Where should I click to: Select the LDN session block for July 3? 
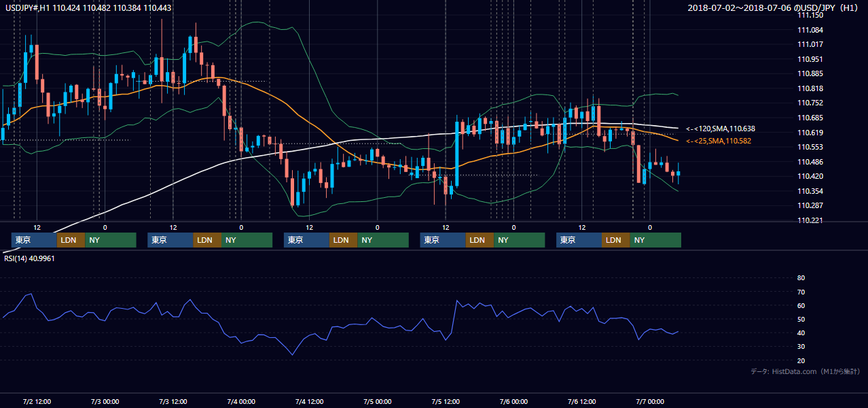(x=207, y=240)
